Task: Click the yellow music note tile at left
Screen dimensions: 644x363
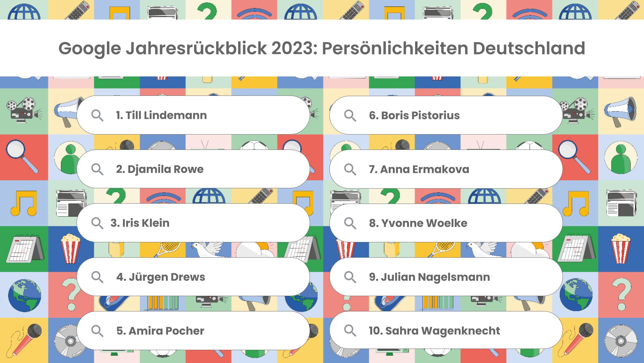Action: click(24, 203)
